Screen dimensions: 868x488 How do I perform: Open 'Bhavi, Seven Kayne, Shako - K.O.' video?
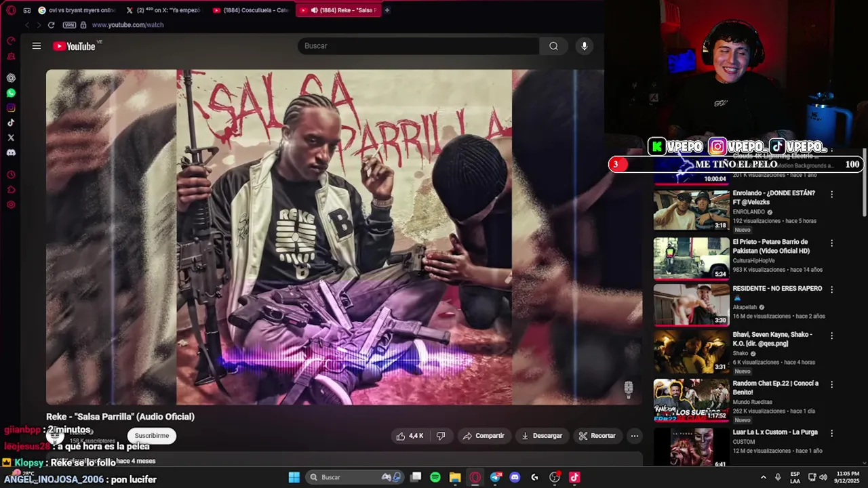[x=691, y=352]
